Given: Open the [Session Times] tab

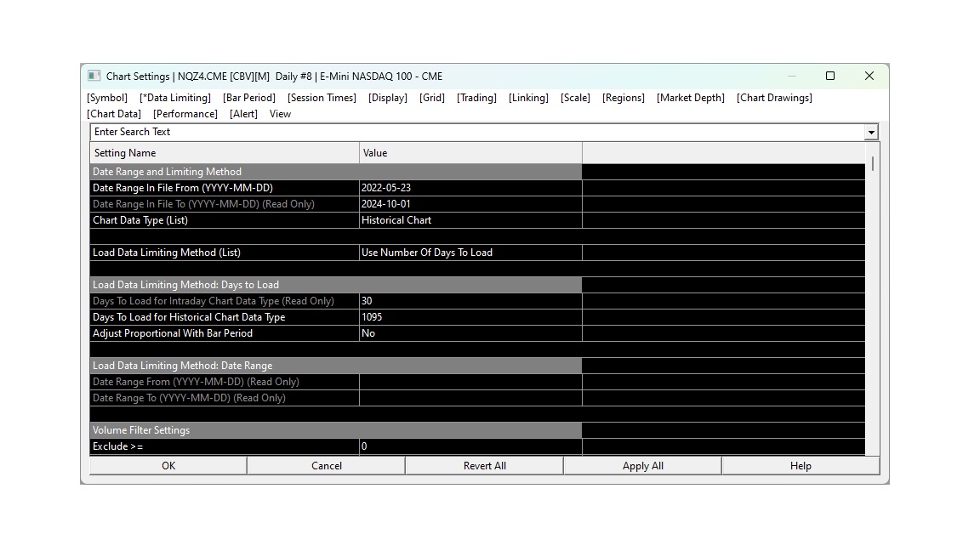Looking at the screenshot, I should 322,98.
